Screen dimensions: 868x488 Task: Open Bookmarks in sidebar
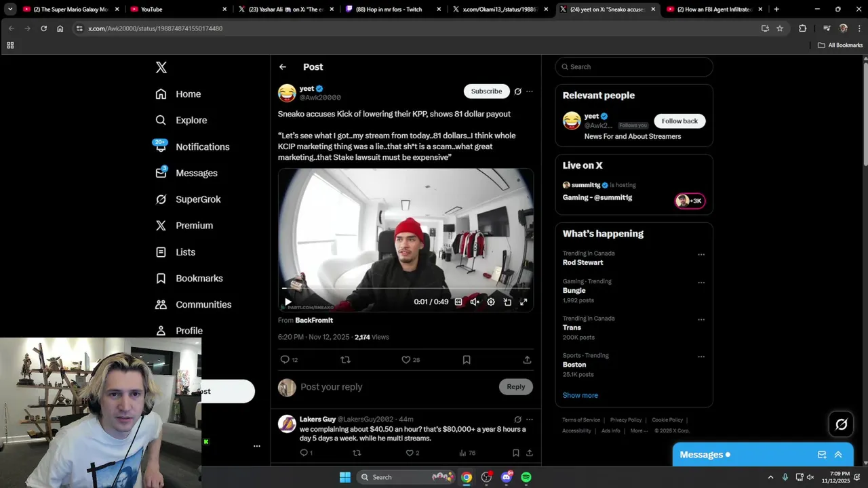click(189, 279)
